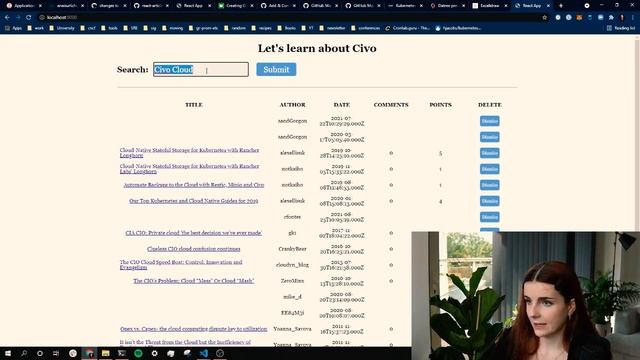This screenshot has height=360, width=640.
Task: Open Our Top Kubernetes and Cloud Native Guides link
Action: coord(194,201)
